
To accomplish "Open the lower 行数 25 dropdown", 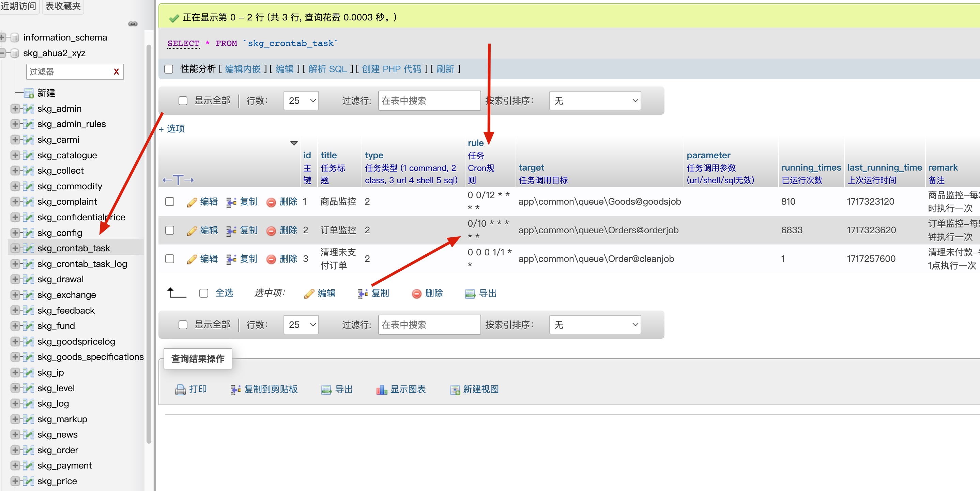I will coord(301,325).
